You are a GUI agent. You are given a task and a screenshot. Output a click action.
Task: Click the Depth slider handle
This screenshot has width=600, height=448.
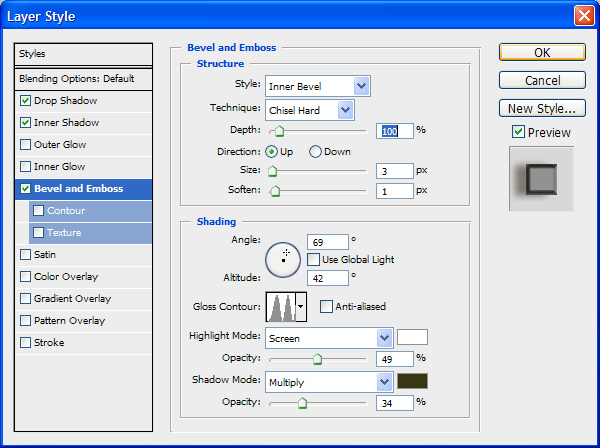click(x=279, y=131)
